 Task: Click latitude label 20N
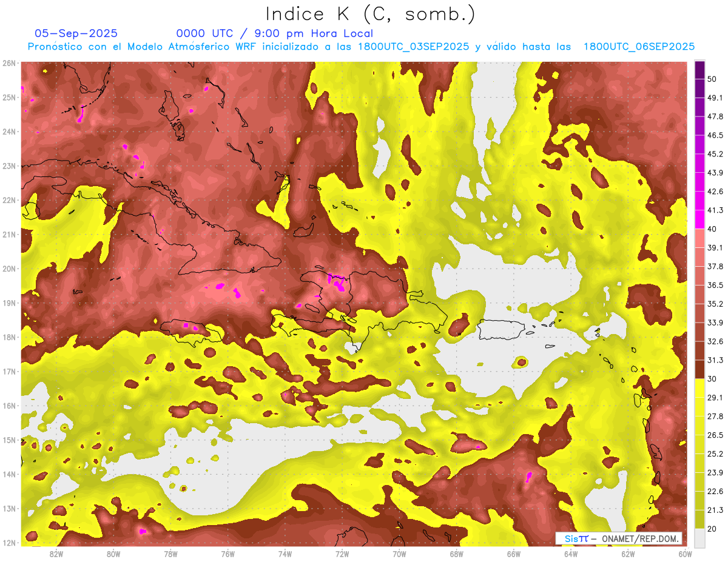click(x=9, y=269)
